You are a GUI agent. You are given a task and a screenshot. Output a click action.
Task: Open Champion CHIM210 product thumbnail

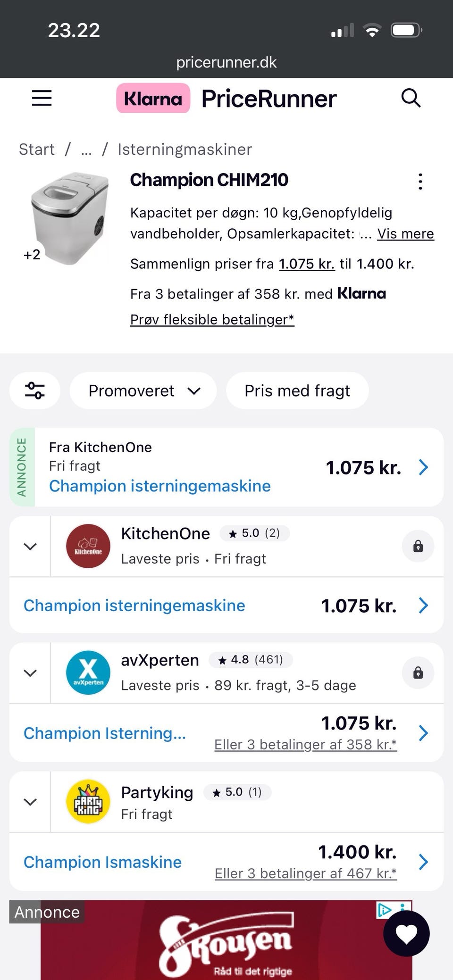pos(70,218)
